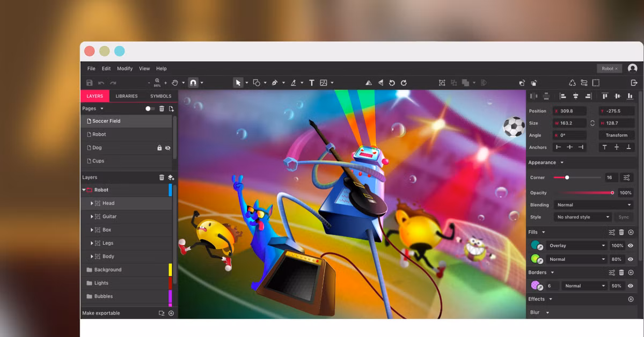This screenshot has height=337, width=644.
Task: Open the Blending mode dropdown
Action: (593, 204)
